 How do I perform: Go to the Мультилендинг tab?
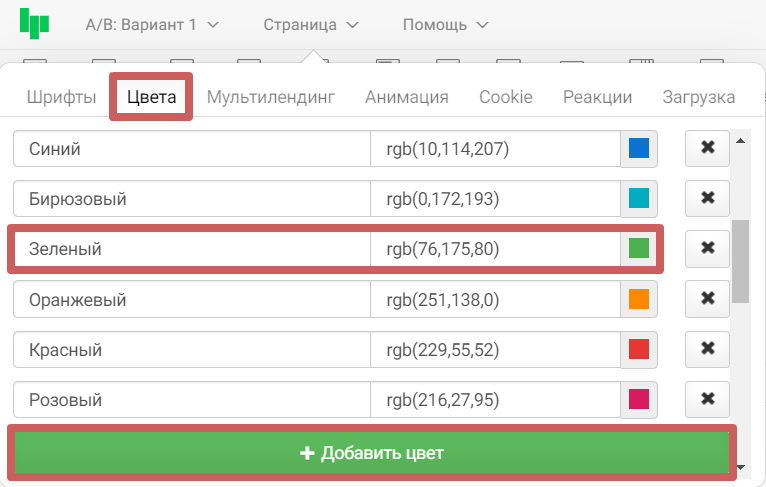point(270,97)
